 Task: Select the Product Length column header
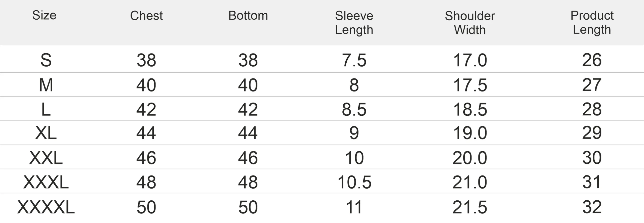click(592, 23)
